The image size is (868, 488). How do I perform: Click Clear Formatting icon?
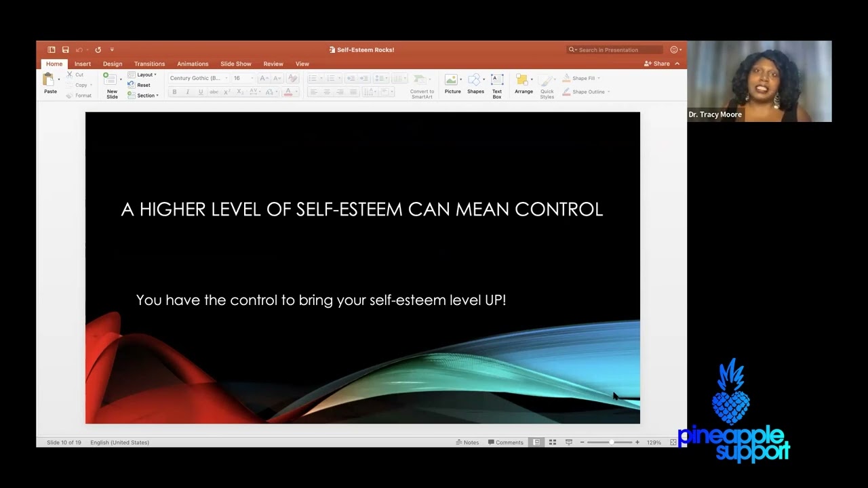[x=292, y=78]
